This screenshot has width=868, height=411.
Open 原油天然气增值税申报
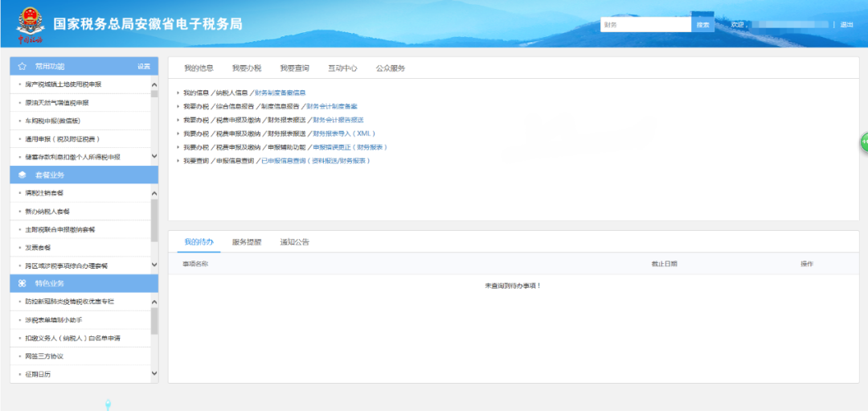point(57,102)
